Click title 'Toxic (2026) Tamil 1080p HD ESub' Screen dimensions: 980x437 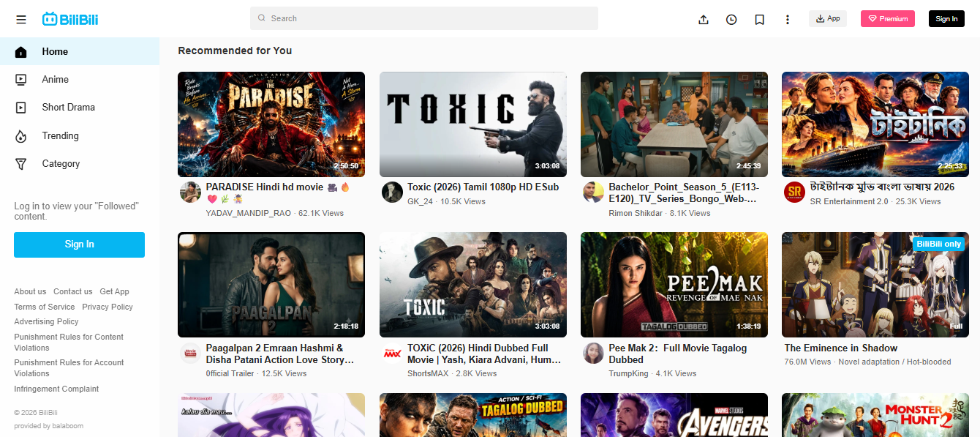coord(483,187)
